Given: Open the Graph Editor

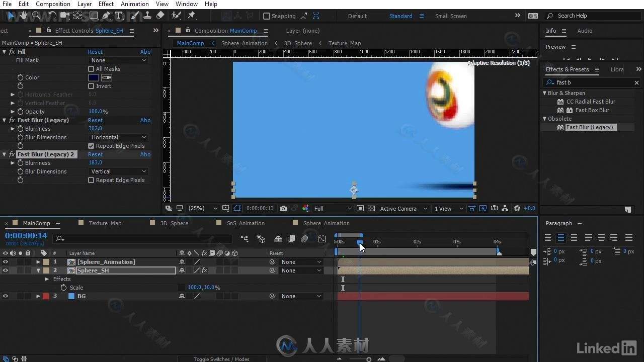Looking at the screenshot, I should (322, 239).
